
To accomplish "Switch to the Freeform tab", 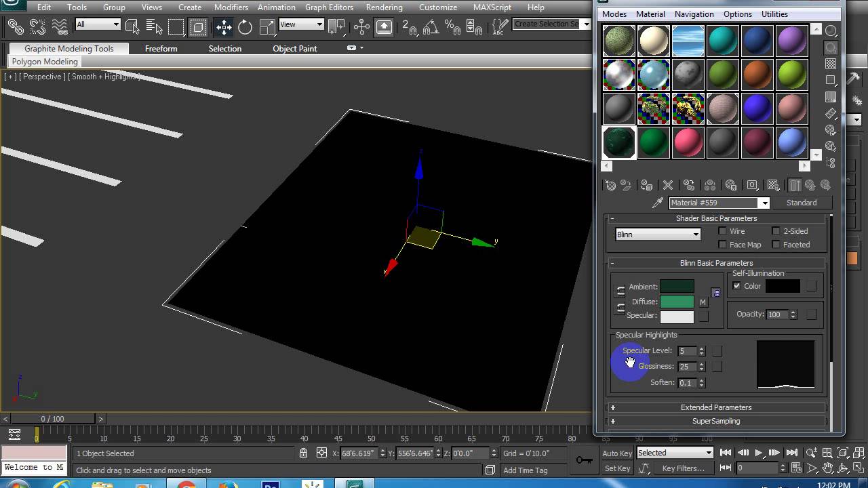I will (x=161, y=49).
